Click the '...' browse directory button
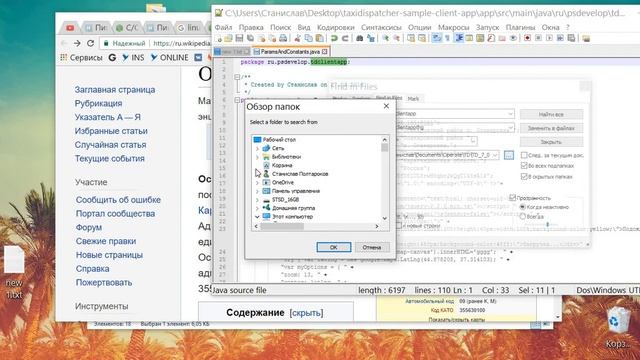The width and height of the screenshot is (640, 360). click(509, 155)
